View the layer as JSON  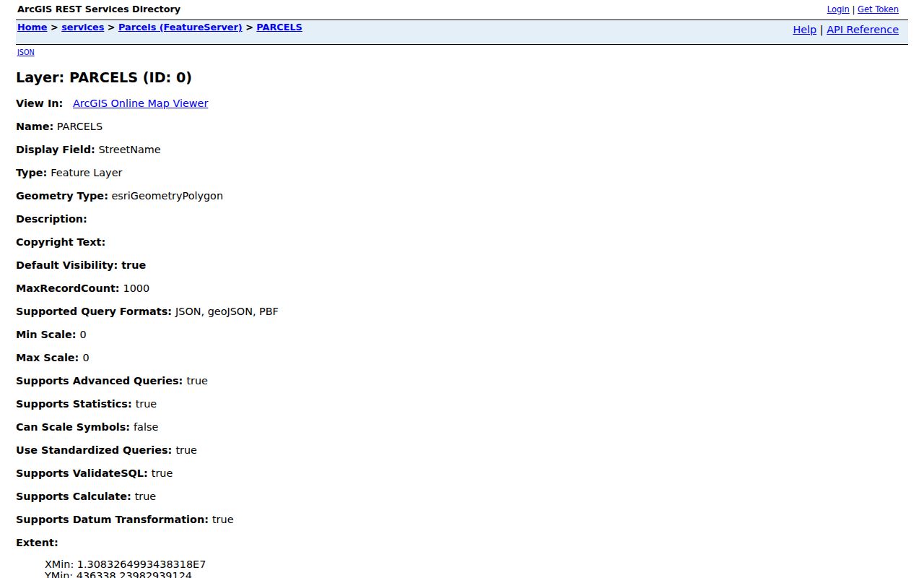point(25,52)
